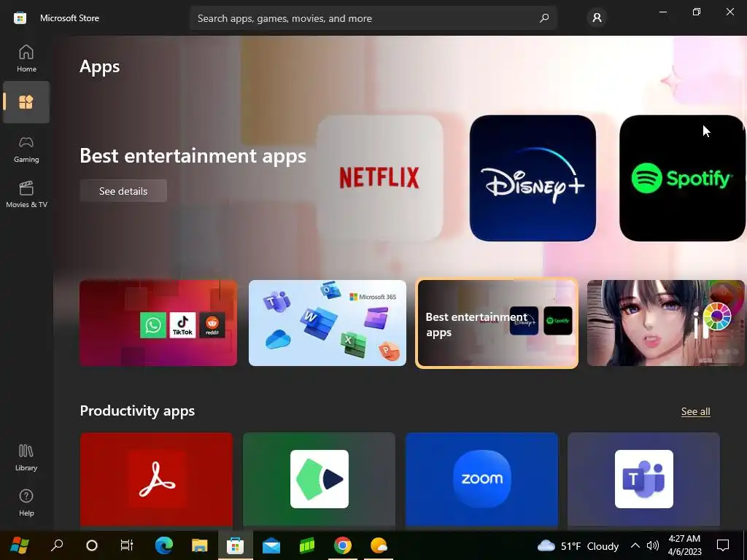
Task: Launch Google Chrome from taskbar
Action: click(343, 545)
